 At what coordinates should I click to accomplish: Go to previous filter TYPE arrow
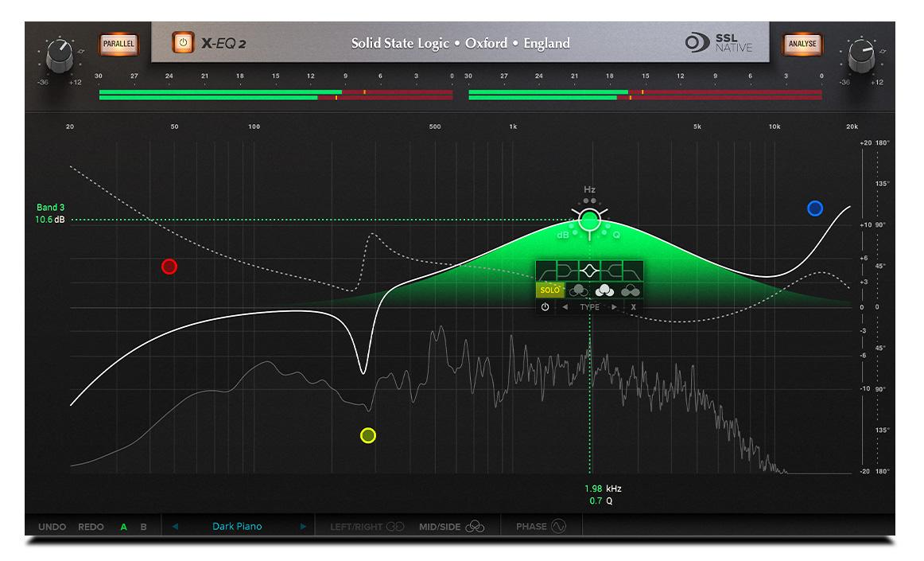[x=565, y=307]
